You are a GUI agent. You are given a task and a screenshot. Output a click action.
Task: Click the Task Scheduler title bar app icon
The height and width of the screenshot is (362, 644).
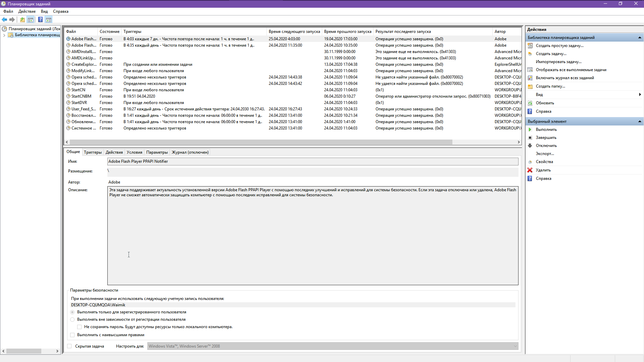click(x=4, y=4)
